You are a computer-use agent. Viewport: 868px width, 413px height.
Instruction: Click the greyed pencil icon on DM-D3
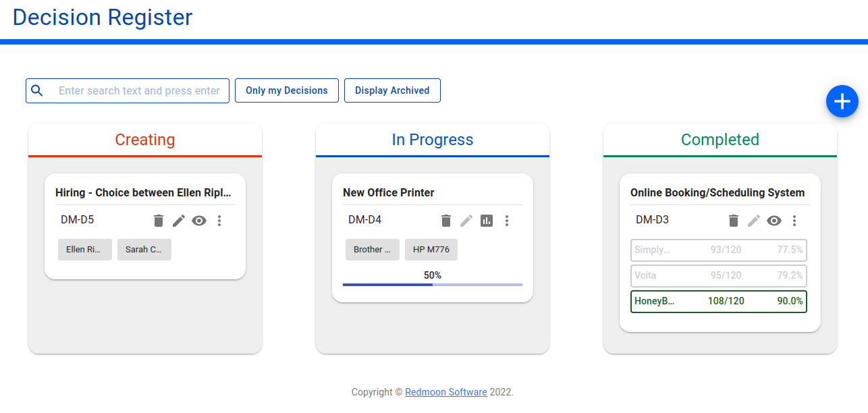[x=754, y=221]
